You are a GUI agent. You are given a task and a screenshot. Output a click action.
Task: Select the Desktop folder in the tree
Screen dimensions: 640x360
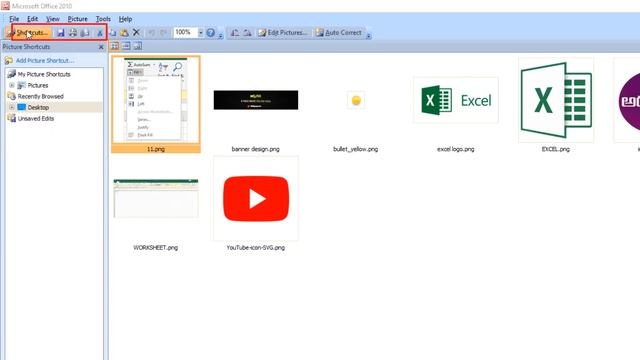point(38,107)
